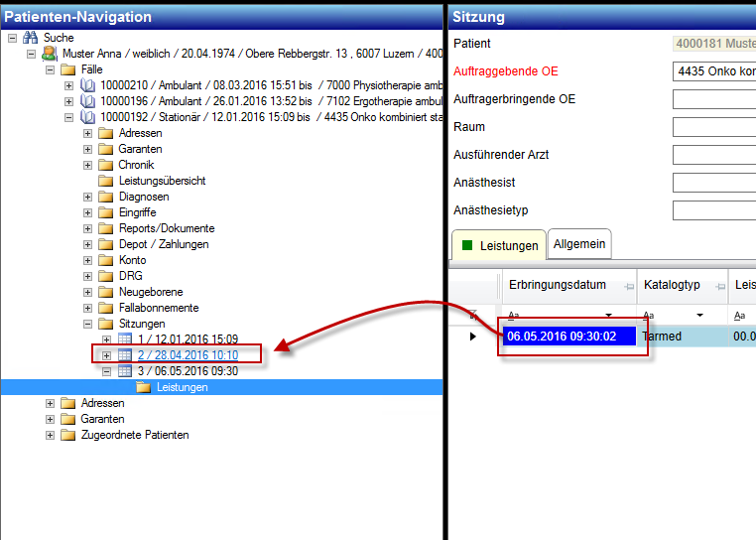The width and height of the screenshot is (756, 540).
Task: Click the pin icon in Katalogtyp column header
Action: (x=720, y=287)
